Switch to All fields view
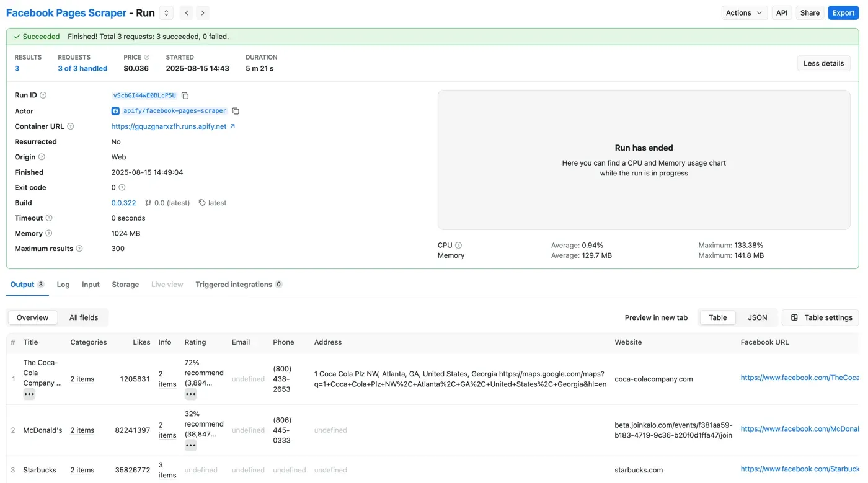Viewport: 868px width, 483px height. [x=84, y=317]
